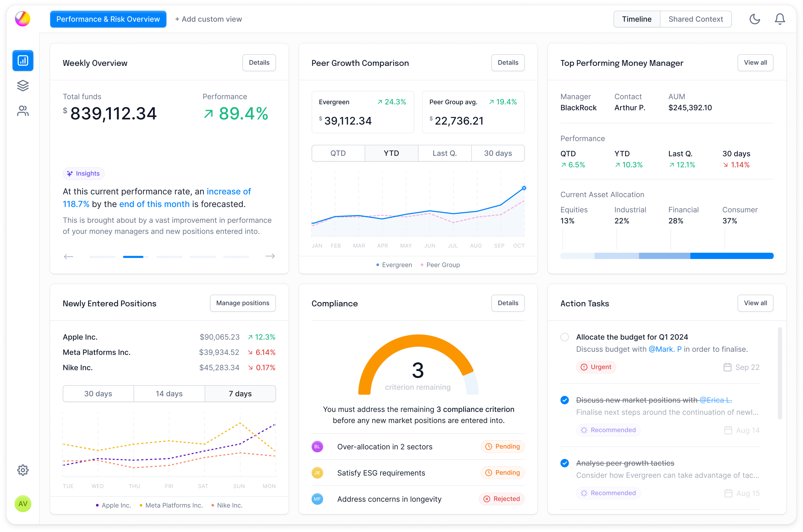The height and width of the screenshot is (532, 803).
Task: Open settings gear in sidebar
Action: point(23,470)
